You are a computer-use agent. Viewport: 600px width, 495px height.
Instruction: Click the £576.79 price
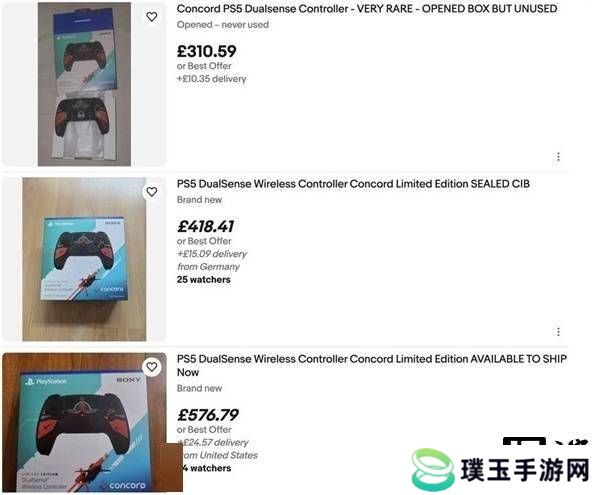pyautogui.click(x=208, y=415)
